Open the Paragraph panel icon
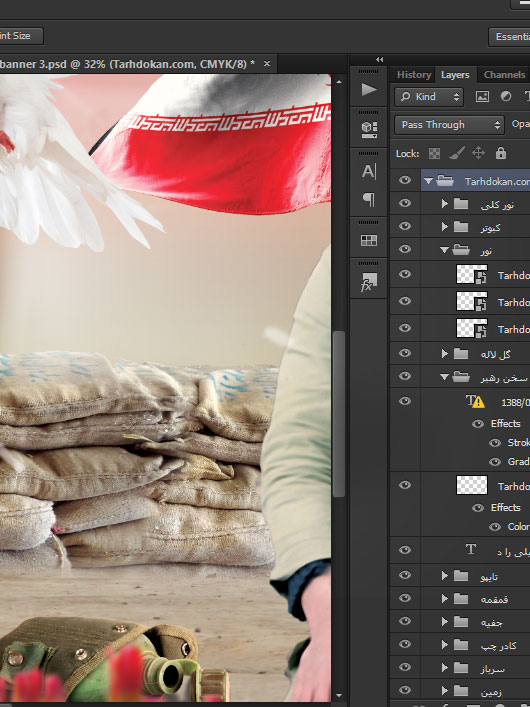 369,199
